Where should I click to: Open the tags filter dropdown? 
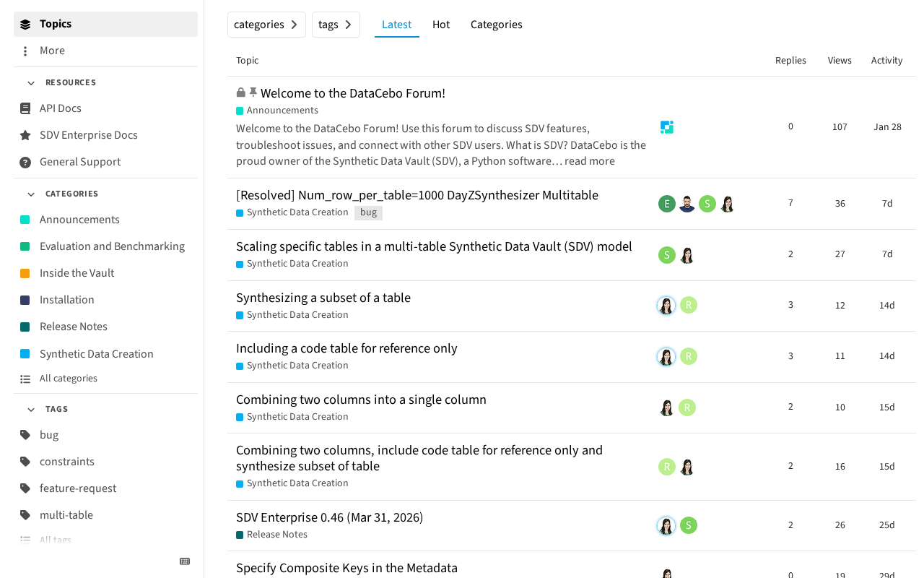click(x=336, y=25)
